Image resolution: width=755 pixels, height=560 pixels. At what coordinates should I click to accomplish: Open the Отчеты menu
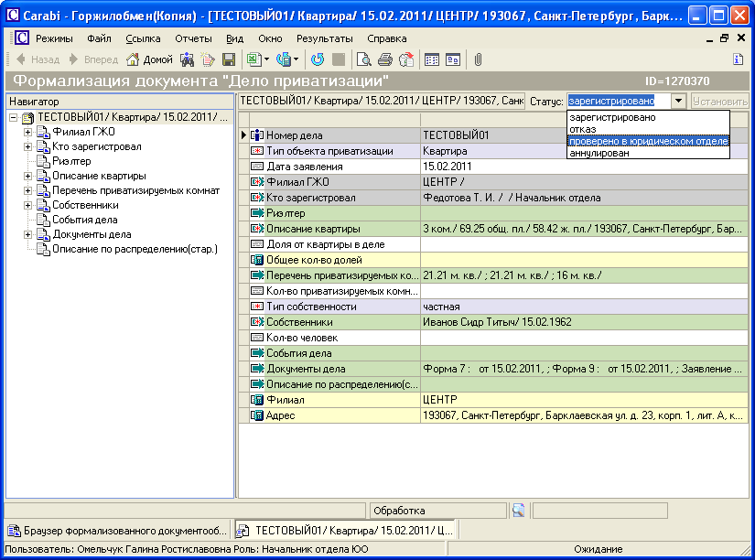tap(193, 38)
